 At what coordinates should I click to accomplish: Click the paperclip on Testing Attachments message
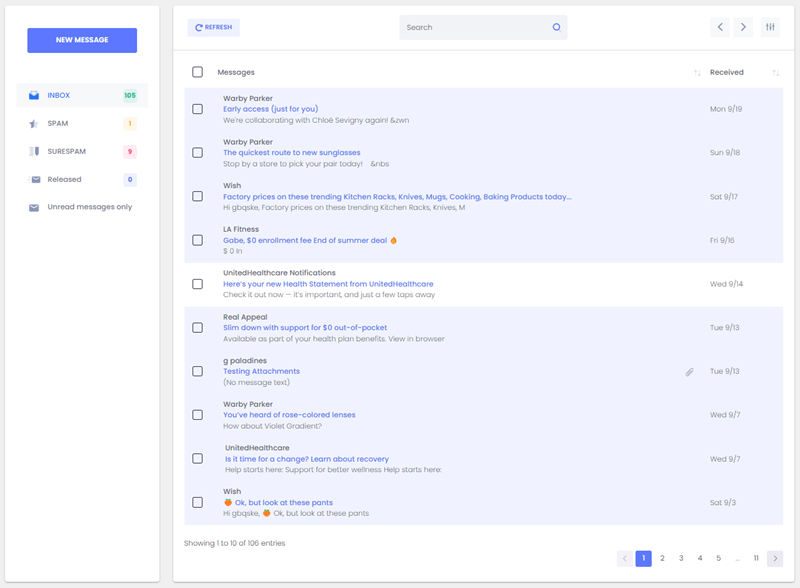point(688,371)
